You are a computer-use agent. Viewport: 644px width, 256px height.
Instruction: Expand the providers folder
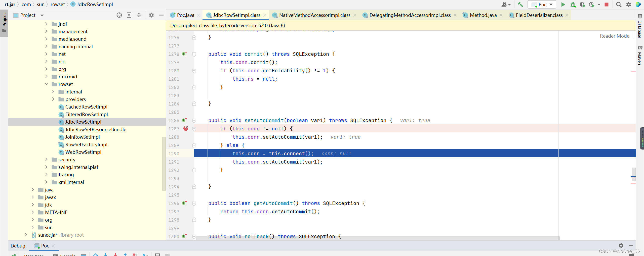click(53, 99)
